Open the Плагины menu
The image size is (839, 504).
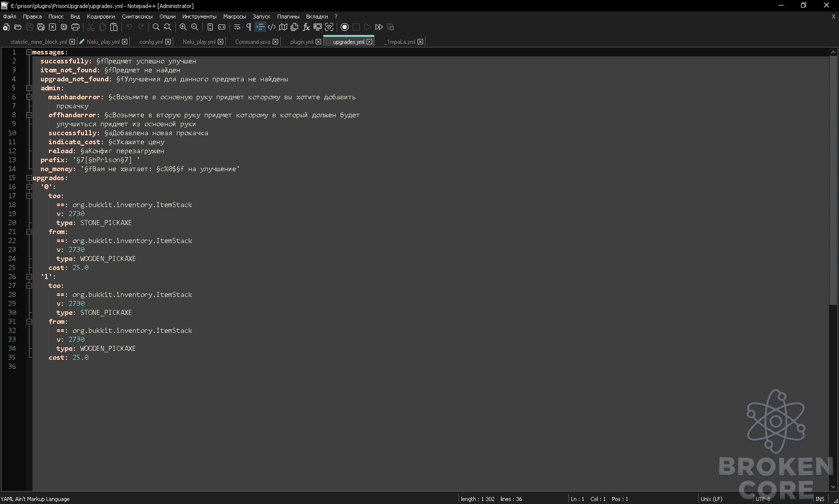[288, 16]
